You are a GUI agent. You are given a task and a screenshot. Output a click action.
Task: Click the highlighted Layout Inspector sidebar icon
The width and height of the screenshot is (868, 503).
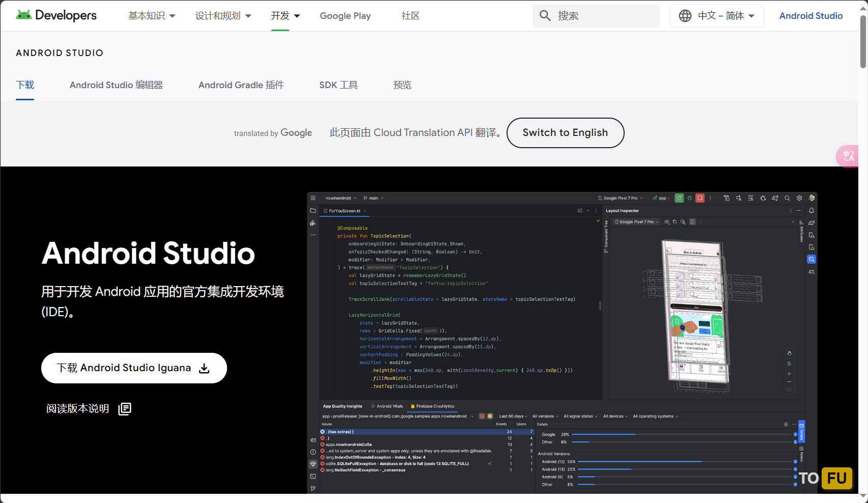click(811, 259)
